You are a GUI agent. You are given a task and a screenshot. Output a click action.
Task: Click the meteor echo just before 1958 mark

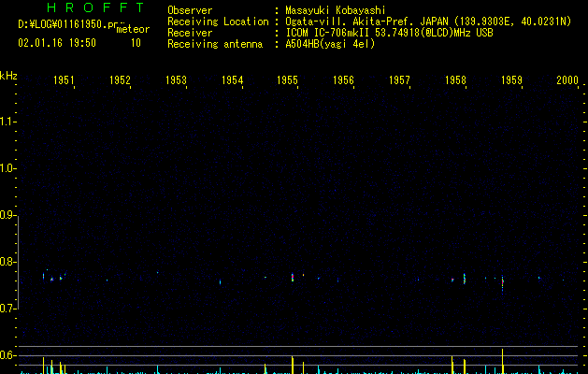coord(465,279)
